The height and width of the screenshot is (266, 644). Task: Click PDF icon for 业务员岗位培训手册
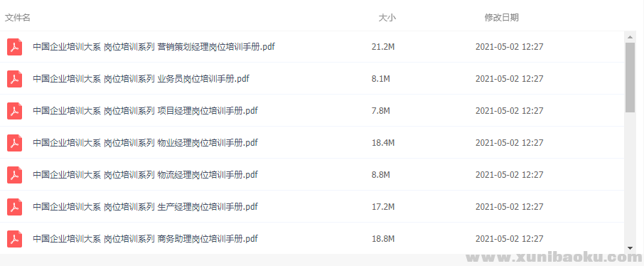pos(14,79)
